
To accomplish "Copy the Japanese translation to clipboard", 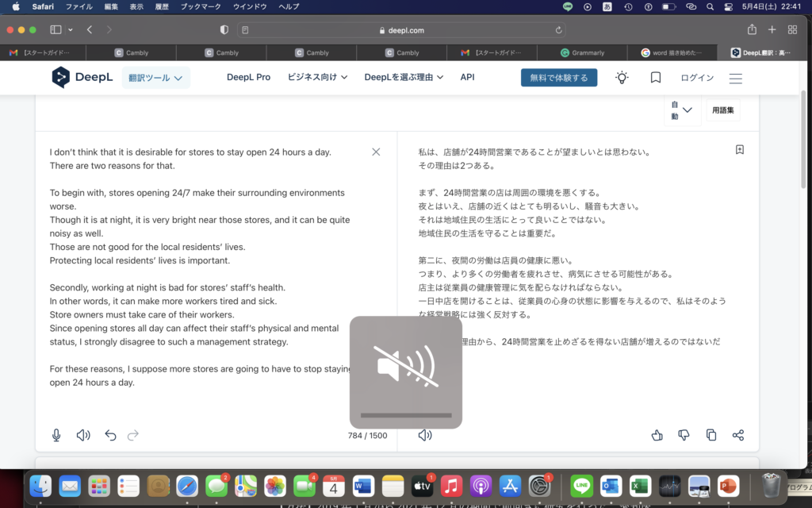I will pyautogui.click(x=711, y=435).
